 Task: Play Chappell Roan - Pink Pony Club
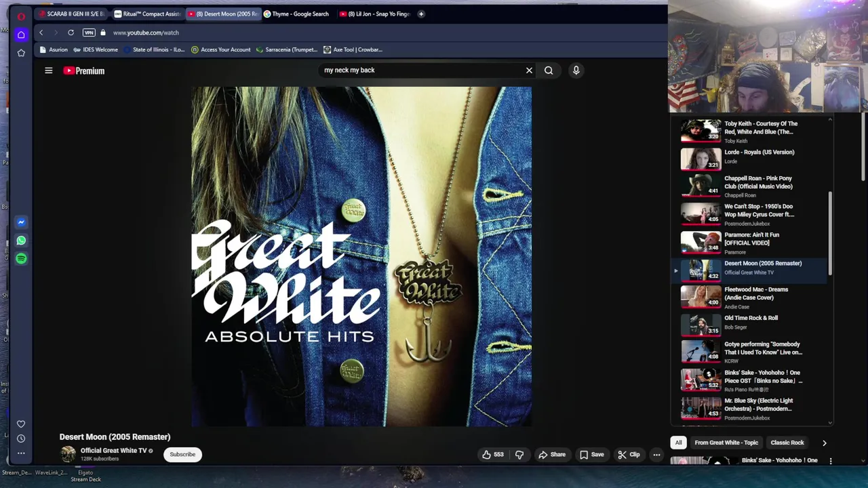(749, 186)
